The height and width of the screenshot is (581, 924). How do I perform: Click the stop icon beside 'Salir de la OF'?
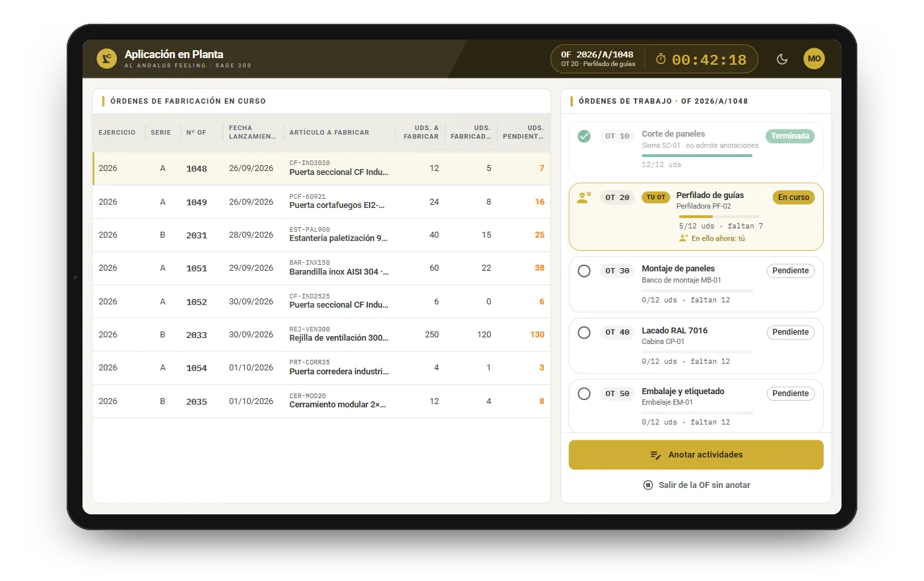pos(648,485)
